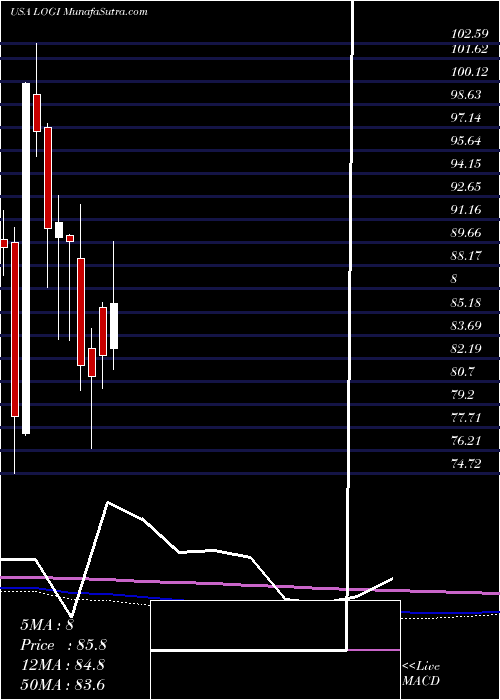The image size is (500, 700).
Task: Click the 102.59 price axis label
Action: pyautogui.click(x=469, y=33)
